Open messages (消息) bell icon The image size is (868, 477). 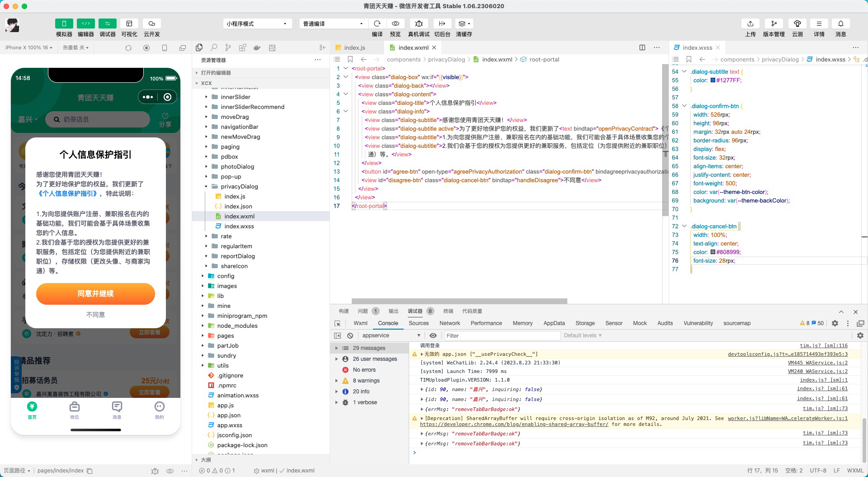tap(840, 24)
